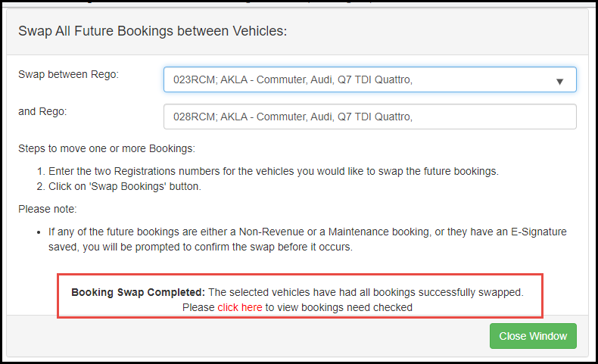Click 'Steps to move one or more Bookings' text
Viewport: 598px width, 364px height.
point(107,148)
